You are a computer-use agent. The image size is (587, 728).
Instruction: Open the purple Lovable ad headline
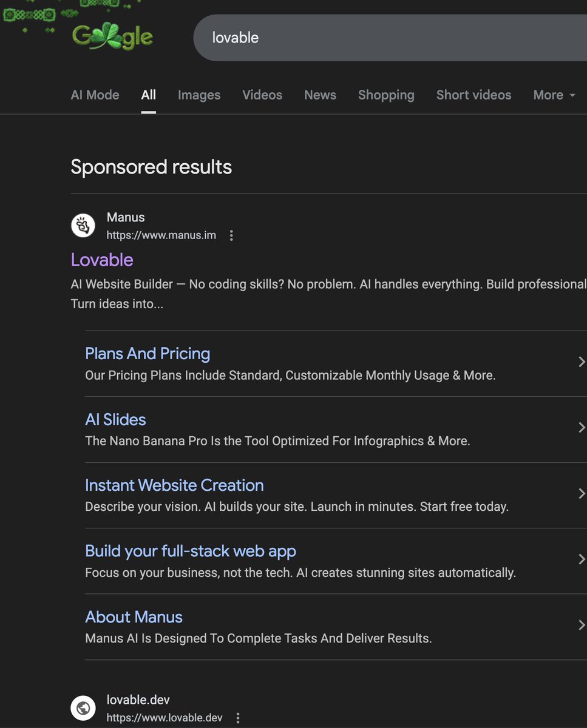pyautogui.click(x=102, y=260)
